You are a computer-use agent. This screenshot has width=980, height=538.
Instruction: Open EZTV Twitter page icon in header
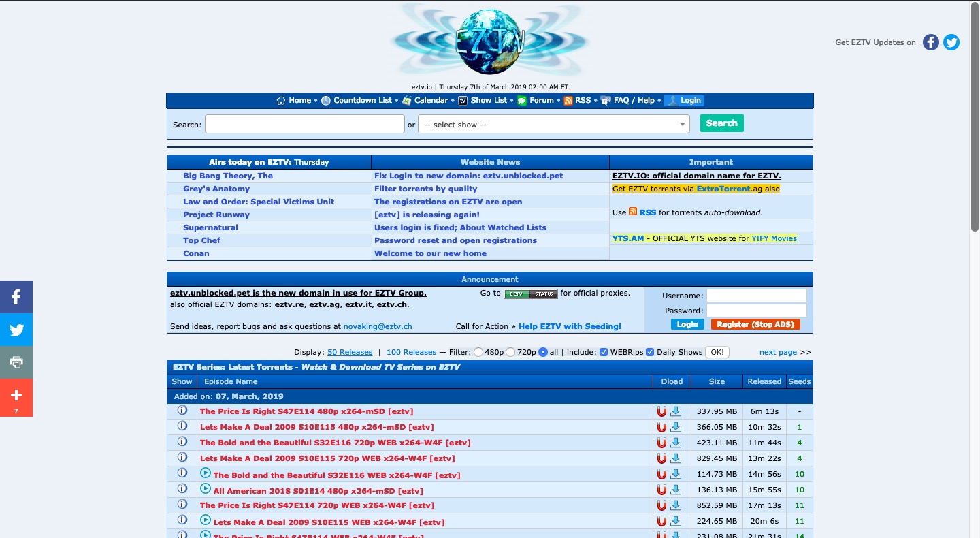[x=951, y=42]
